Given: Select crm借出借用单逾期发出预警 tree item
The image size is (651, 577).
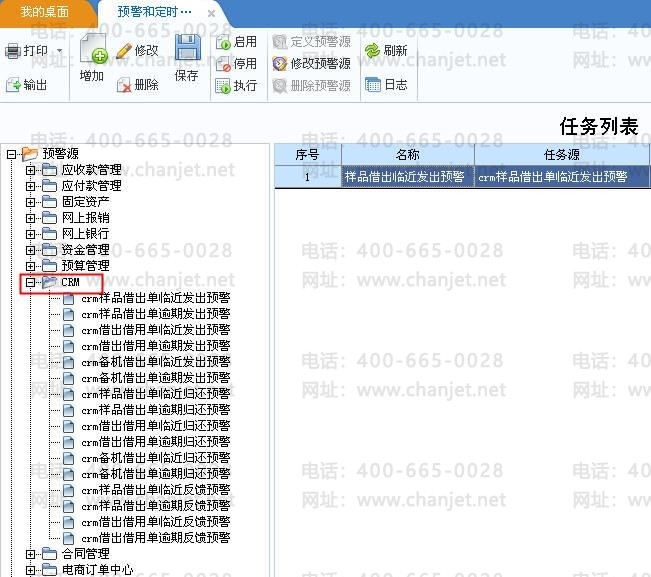Looking at the screenshot, I should pos(156,346).
